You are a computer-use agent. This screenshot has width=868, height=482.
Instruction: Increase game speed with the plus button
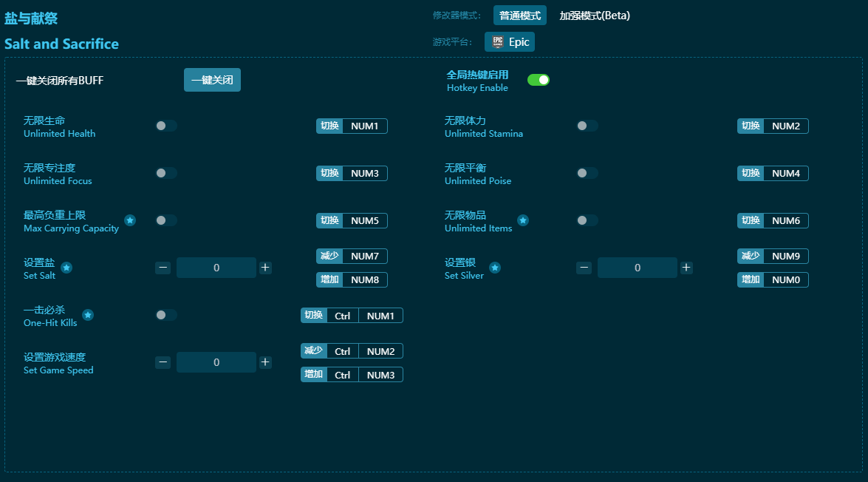pyautogui.click(x=265, y=362)
